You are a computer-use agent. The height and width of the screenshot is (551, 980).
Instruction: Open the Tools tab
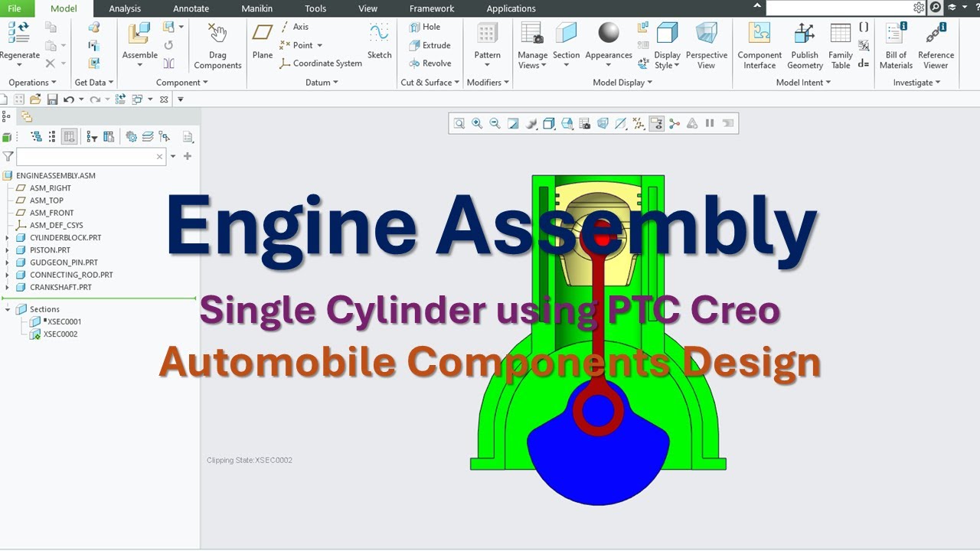pyautogui.click(x=315, y=8)
